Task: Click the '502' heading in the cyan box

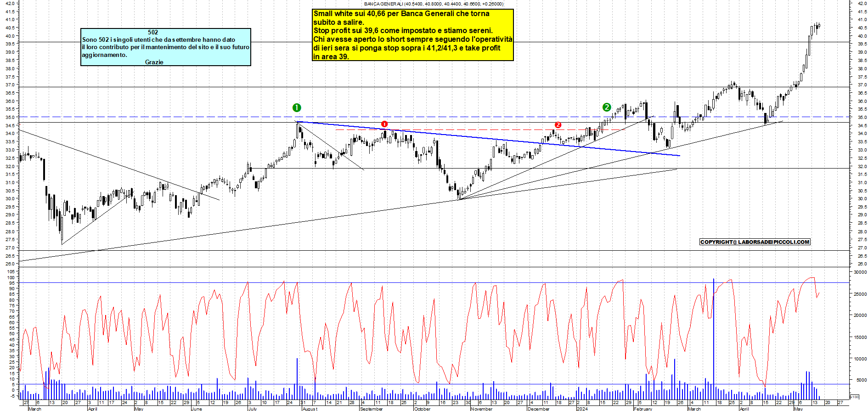Action: point(153,32)
